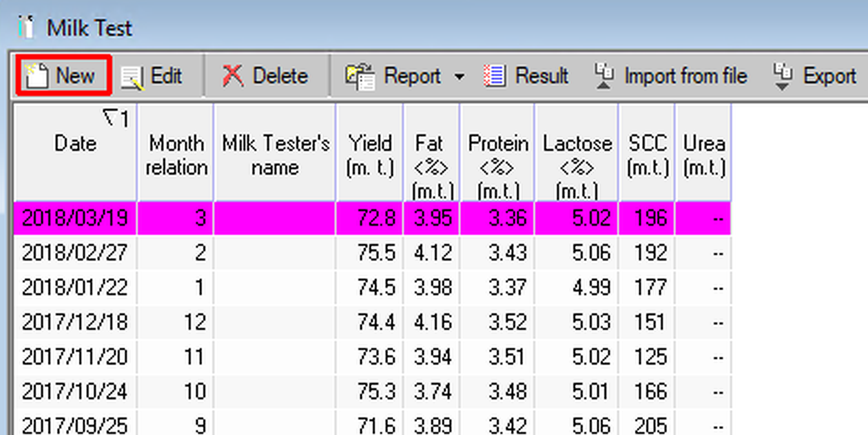Click the Milk Test window title icon
Viewport: 868px width, 435px height.
(x=26, y=27)
